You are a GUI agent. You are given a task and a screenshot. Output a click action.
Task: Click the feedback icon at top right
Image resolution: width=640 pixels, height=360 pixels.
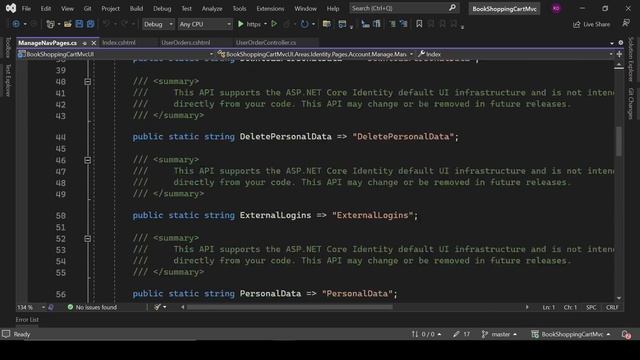(626, 24)
